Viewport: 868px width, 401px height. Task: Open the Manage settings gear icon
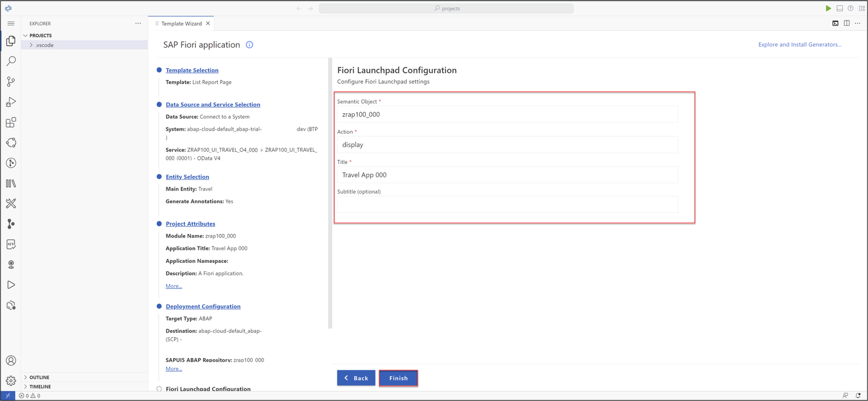(x=11, y=381)
